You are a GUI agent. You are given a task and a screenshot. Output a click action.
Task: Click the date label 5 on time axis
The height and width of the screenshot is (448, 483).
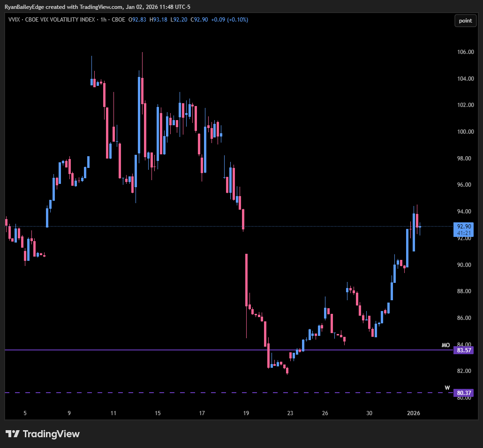pyautogui.click(x=25, y=413)
